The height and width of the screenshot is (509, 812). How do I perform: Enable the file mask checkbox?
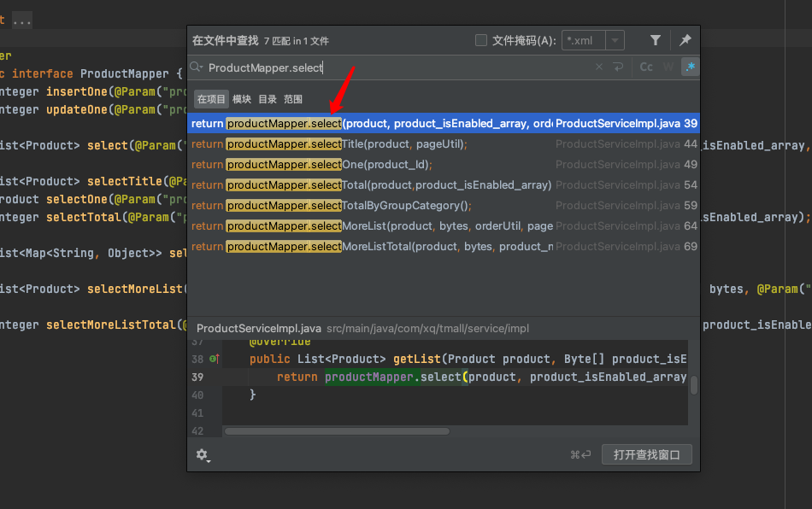[481, 40]
